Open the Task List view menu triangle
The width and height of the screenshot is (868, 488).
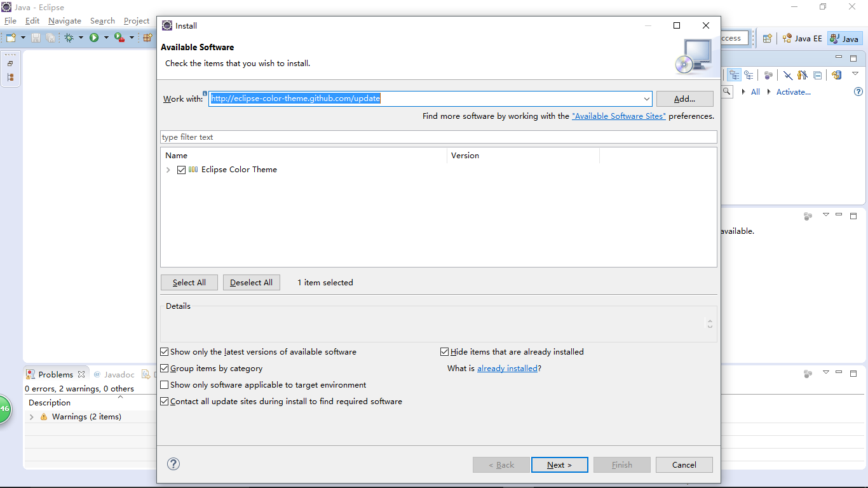coord(855,74)
